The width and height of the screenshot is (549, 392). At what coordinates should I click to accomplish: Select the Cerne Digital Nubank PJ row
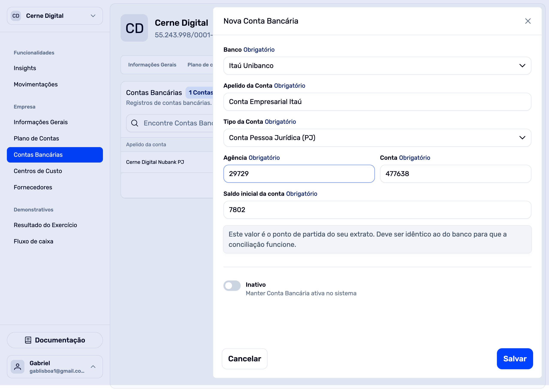tap(155, 162)
